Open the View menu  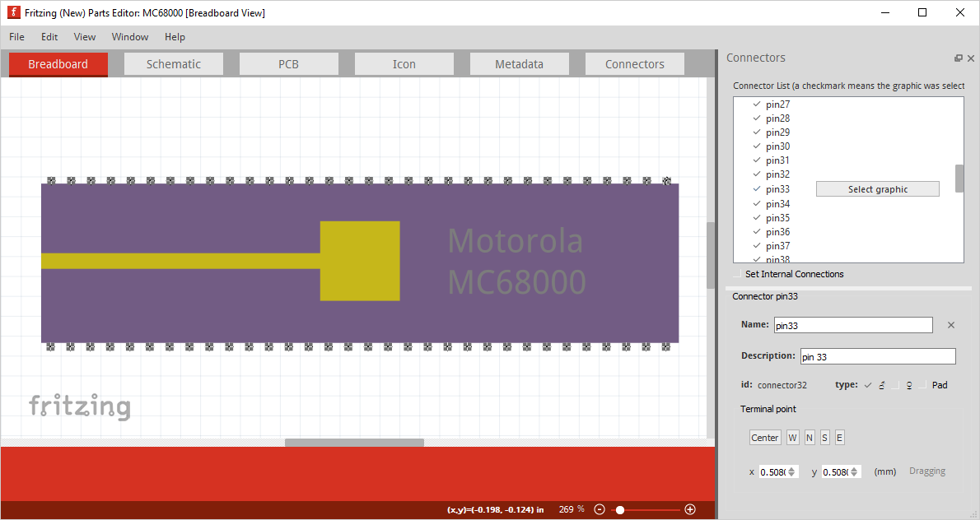coord(84,36)
